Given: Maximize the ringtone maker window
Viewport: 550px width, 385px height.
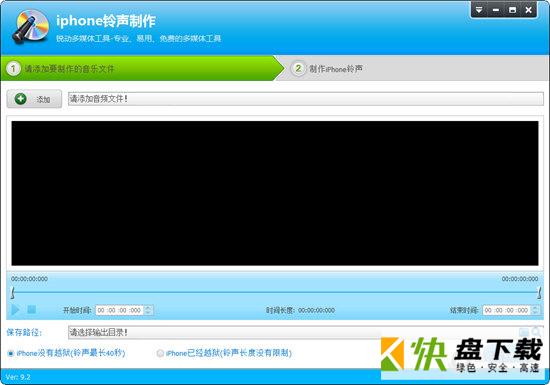Looking at the screenshot, I should pos(512,10).
